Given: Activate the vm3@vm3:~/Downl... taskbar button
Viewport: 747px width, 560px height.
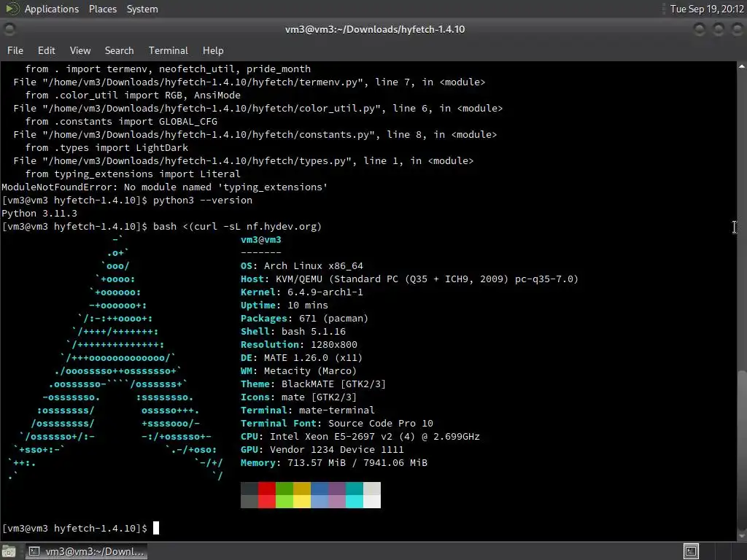Looking at the screenshot, I should pos(86,551).
